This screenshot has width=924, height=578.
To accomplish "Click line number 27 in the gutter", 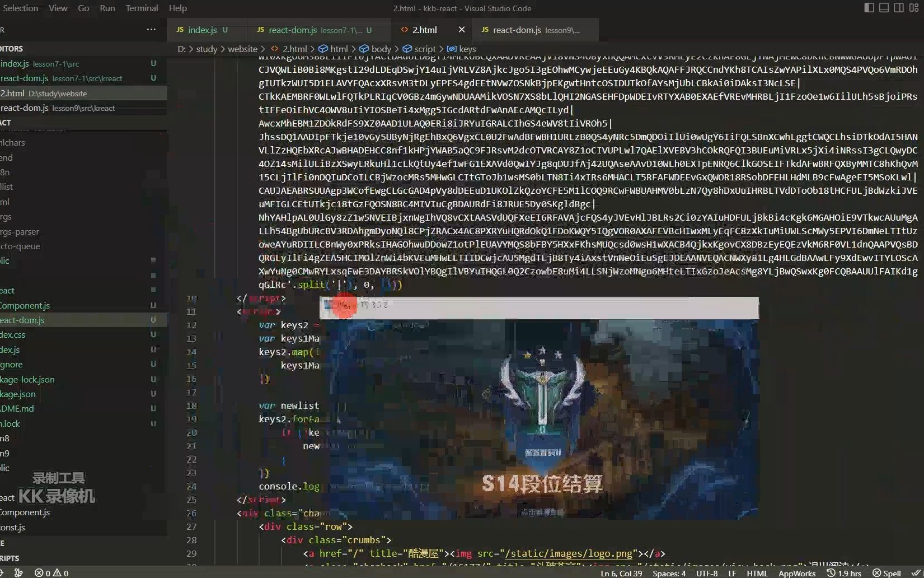I will click(x=191, y=526).
